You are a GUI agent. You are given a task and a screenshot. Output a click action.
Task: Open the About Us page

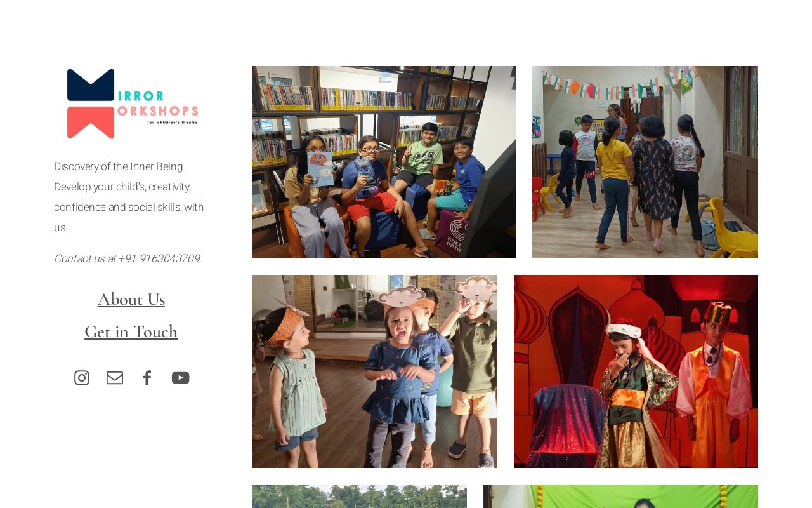(x=131, y=299)
